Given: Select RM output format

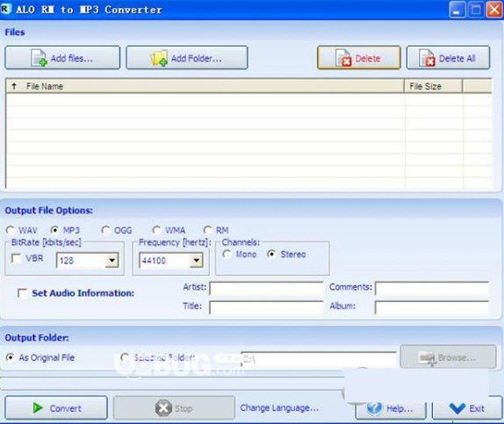Looking at the screenshot, I should coord(207,230).
